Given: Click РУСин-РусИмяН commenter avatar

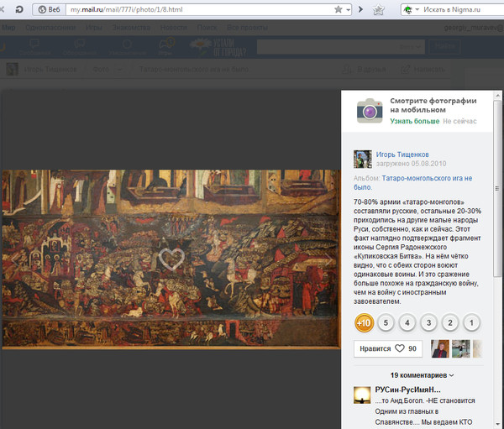Looking at the screenshot, I should tap(362, 395).
